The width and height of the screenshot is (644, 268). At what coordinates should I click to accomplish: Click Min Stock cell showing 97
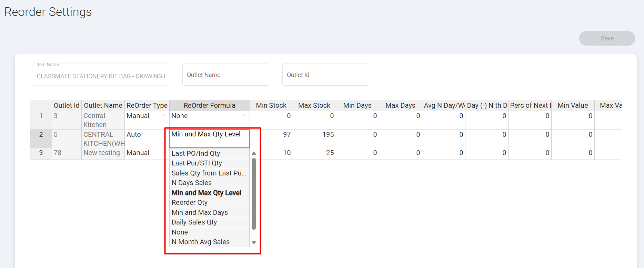tap(271, 134)
